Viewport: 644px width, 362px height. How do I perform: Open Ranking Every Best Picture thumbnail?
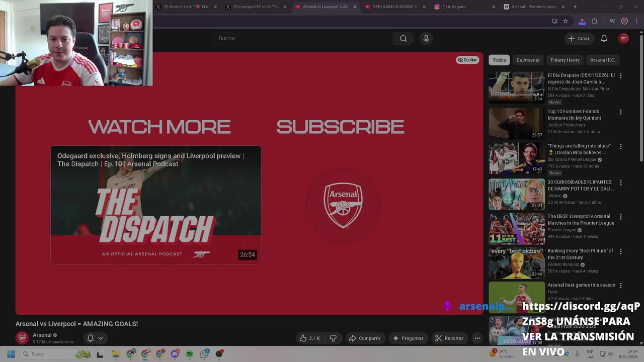(517, 263)
